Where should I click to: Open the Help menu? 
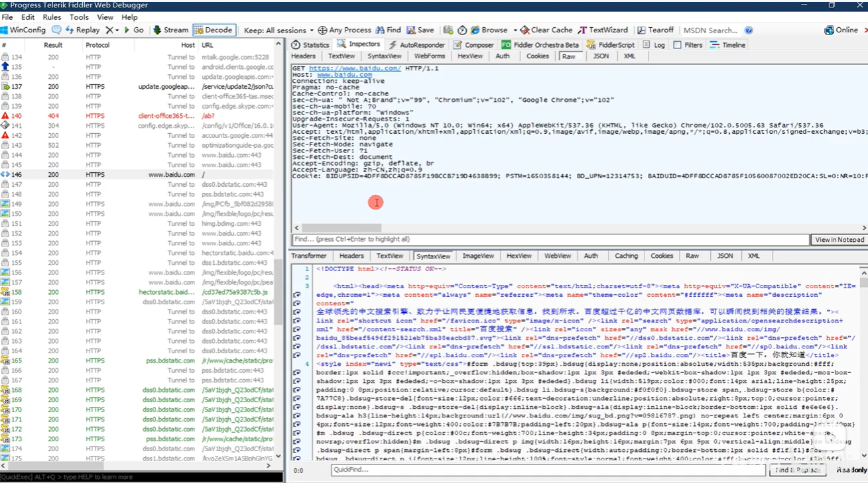pos(130,17)
